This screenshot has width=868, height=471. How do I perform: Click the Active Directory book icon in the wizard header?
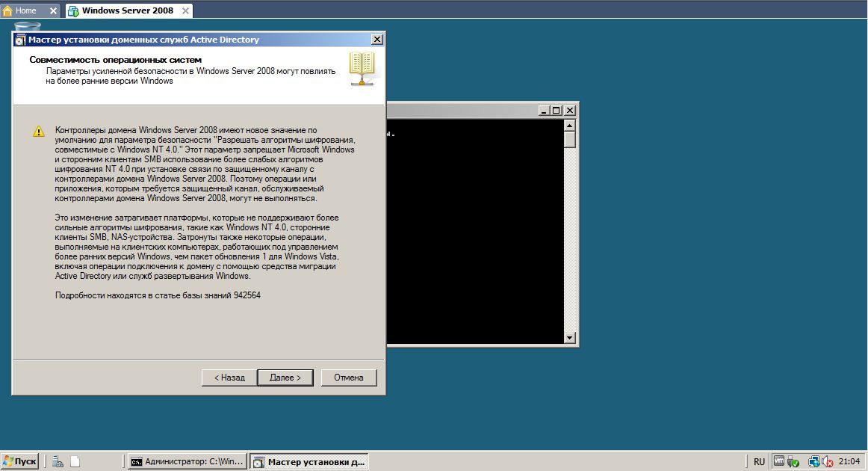click(x=362, y=69)
